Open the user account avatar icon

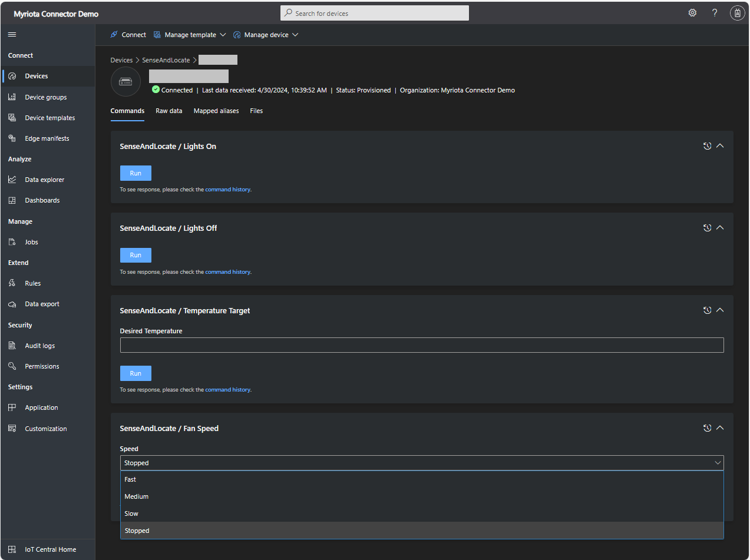[x=737, y=13]
